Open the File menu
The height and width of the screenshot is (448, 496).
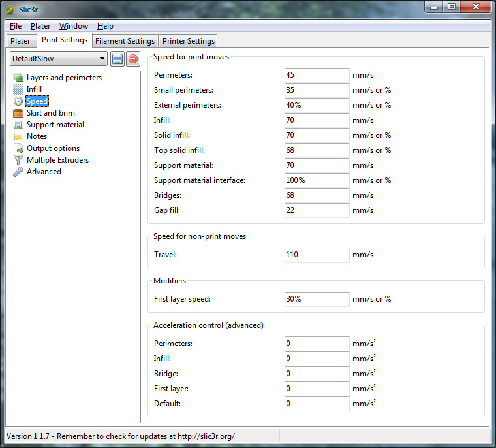(16, 26)
